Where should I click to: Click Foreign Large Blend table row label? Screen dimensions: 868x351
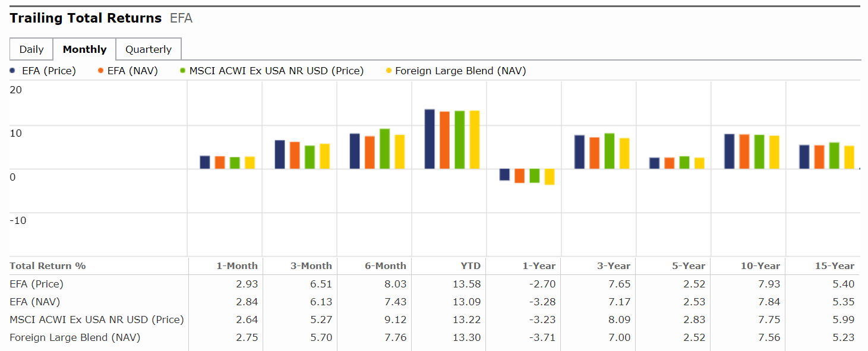(x=75, y=337)
